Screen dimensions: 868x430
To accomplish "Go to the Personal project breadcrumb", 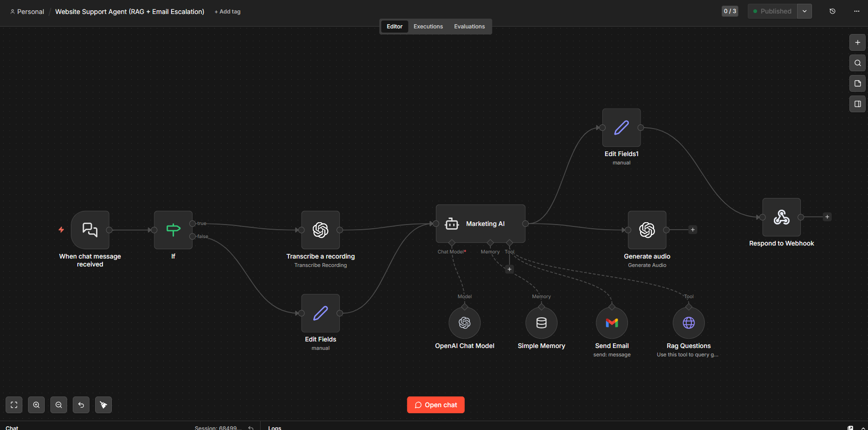I will point(27,12).
